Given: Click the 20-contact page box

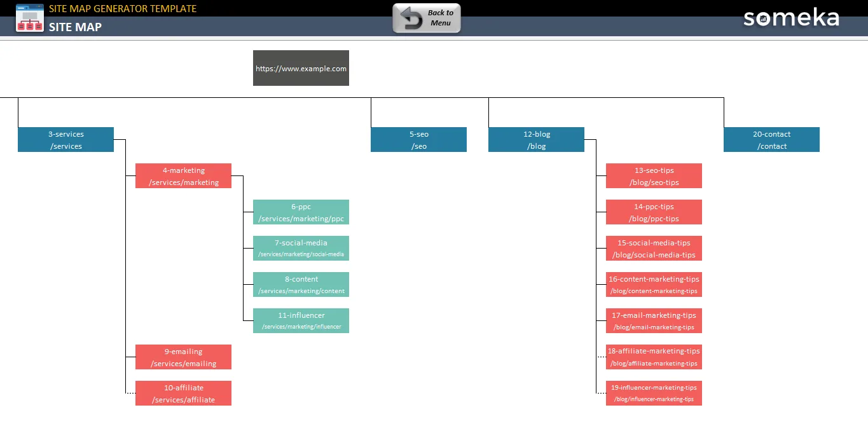Looking at the screenshot, I should pyautogui.click(x=771, y=140).
